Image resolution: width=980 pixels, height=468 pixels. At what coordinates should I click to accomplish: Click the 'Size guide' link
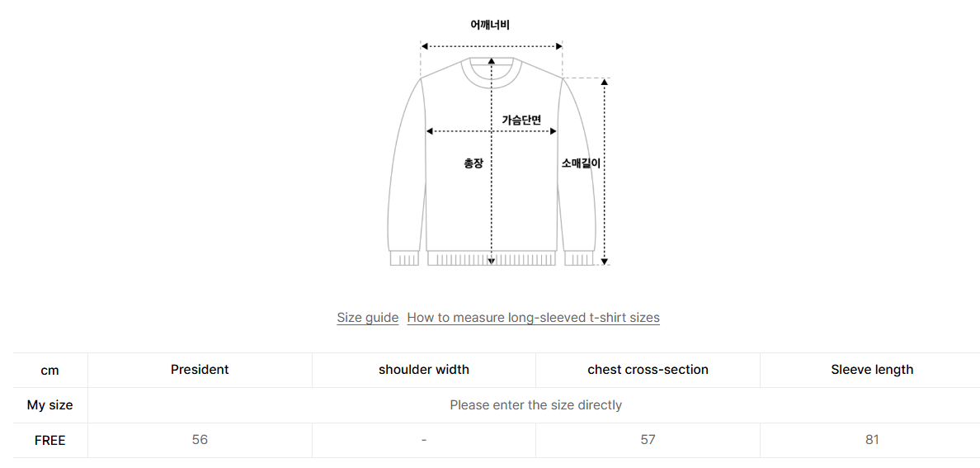[367, 318]
